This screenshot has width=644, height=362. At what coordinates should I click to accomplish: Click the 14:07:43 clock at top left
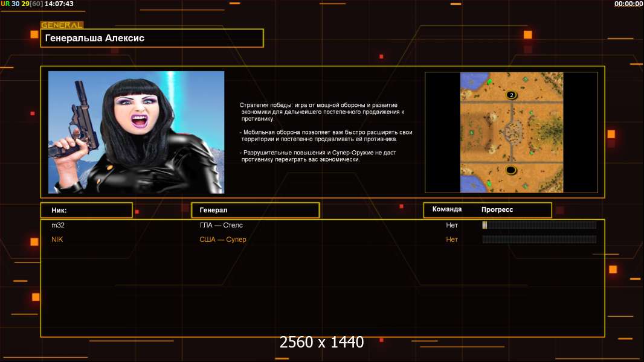coord(59,4)
